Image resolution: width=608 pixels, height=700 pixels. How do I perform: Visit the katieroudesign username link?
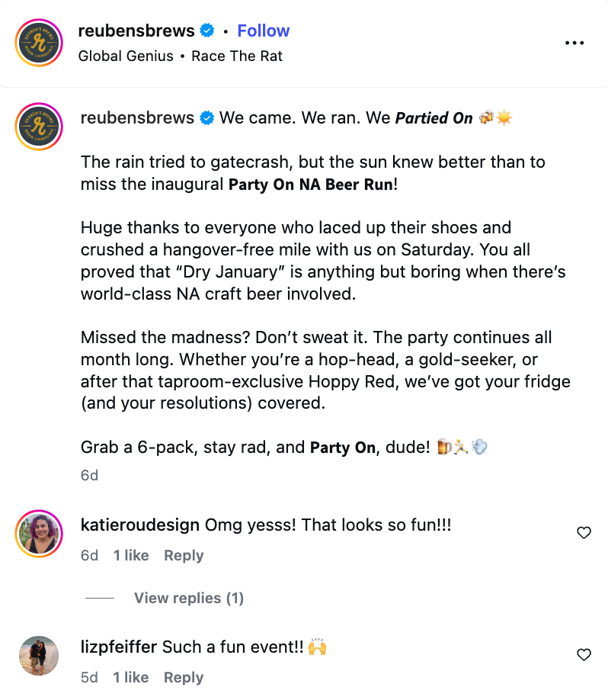tap(139, 525)
